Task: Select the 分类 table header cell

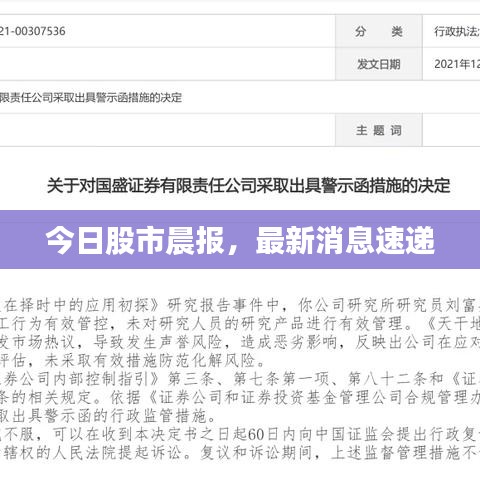Action: pos(379,31)
